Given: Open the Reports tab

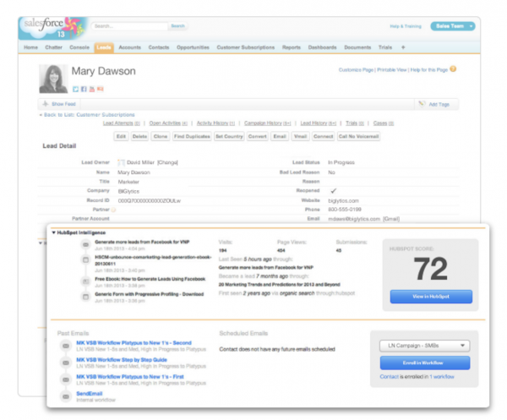Looking at the screenshot, I should tap(292, 47).
